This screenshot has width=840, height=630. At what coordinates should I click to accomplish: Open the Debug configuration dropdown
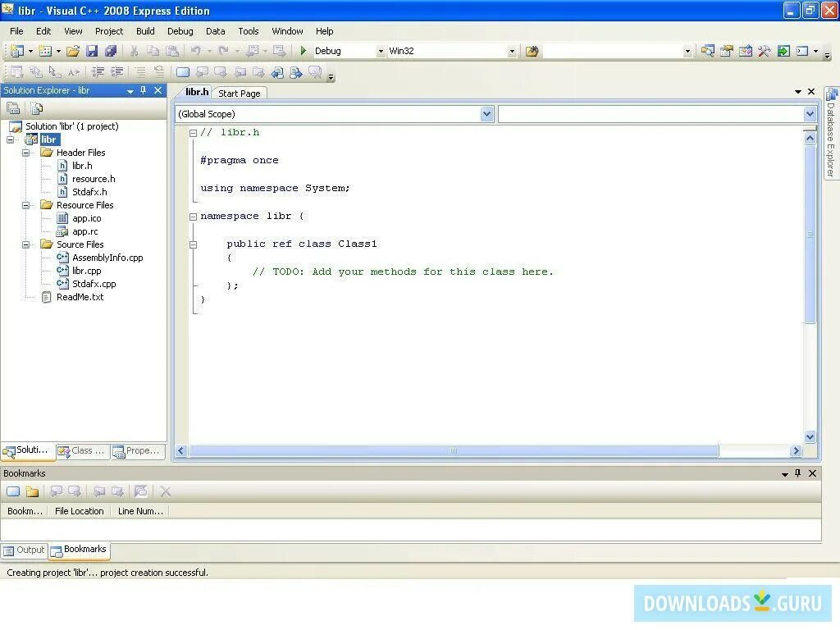click(x=381, y=52)
